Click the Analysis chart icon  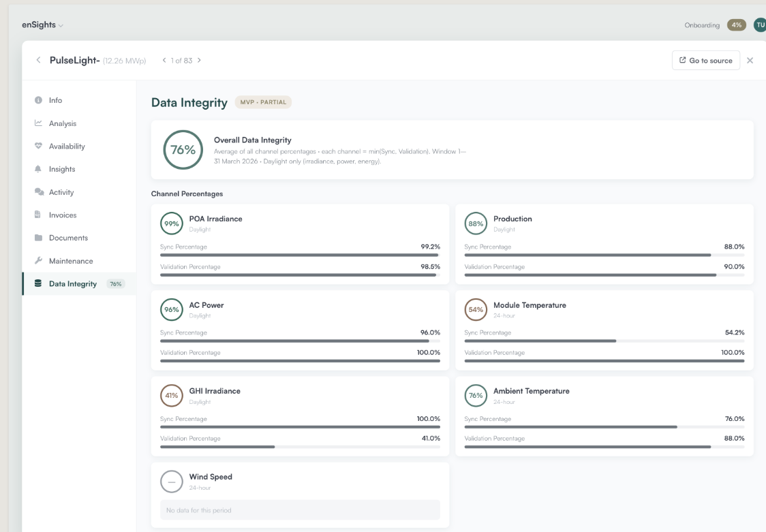(38, 123)
